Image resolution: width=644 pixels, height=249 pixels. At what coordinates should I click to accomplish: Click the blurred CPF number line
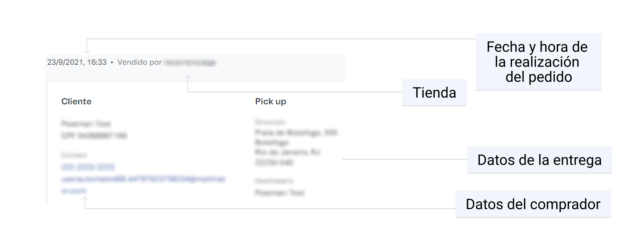click(x=94, y=136)
